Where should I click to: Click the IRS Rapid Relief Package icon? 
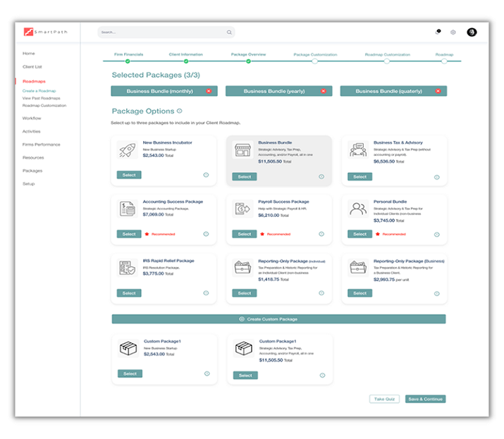coord(128,268)
